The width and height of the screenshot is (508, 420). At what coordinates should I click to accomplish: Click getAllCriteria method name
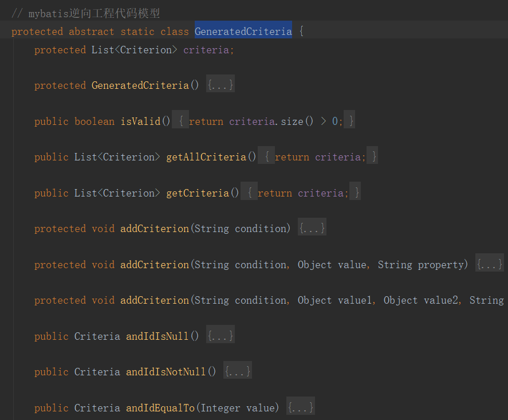(206, 157)
